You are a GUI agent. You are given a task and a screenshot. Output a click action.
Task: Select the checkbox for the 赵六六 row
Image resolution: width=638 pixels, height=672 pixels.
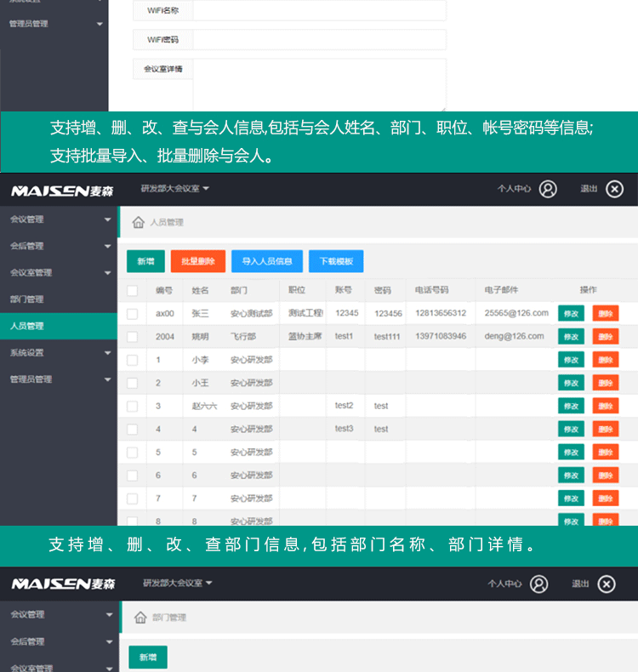point(132,407)
